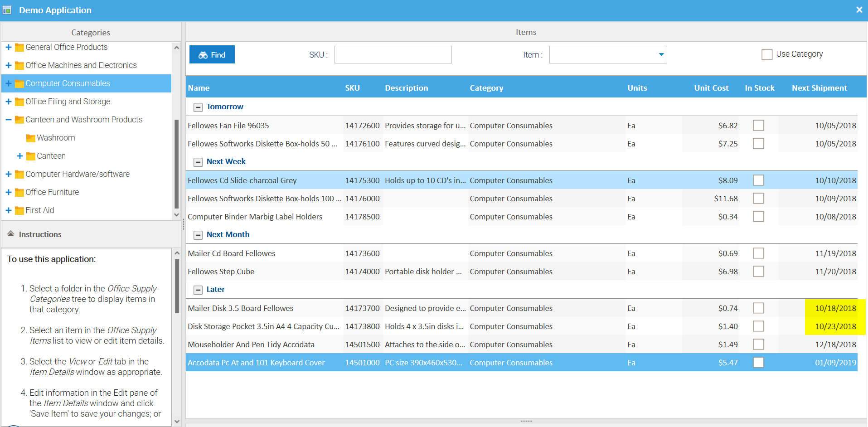
Task: Select Office Filing and Storage category
Action: [x=68, y=102]
